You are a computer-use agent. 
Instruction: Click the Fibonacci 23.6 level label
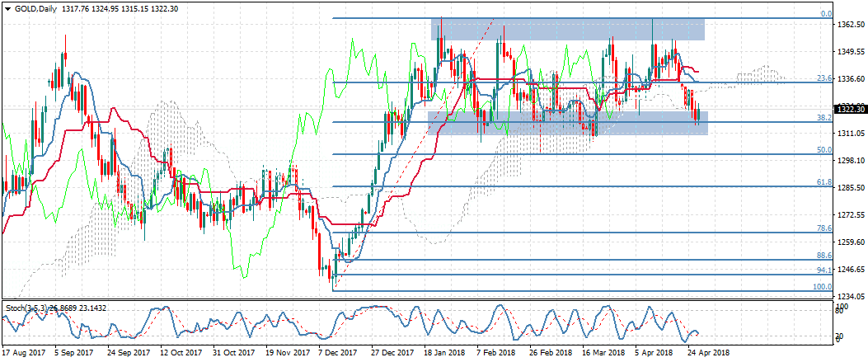coord(823,78)
